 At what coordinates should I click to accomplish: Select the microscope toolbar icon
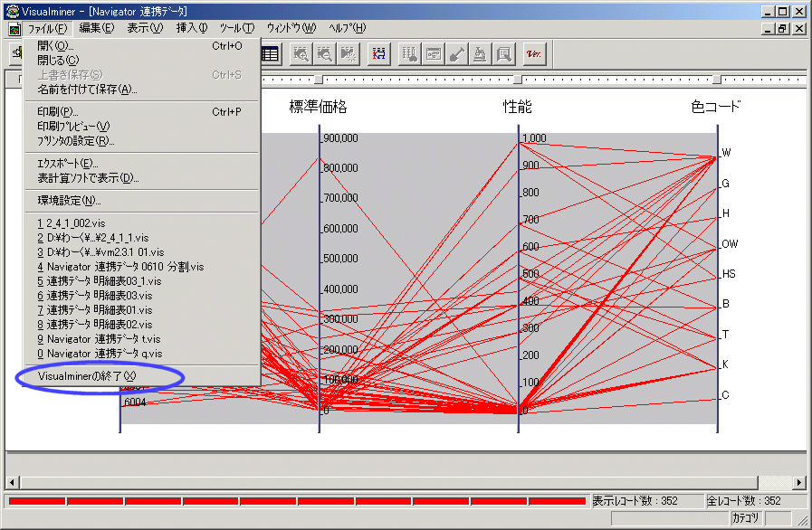click(480, 54)
